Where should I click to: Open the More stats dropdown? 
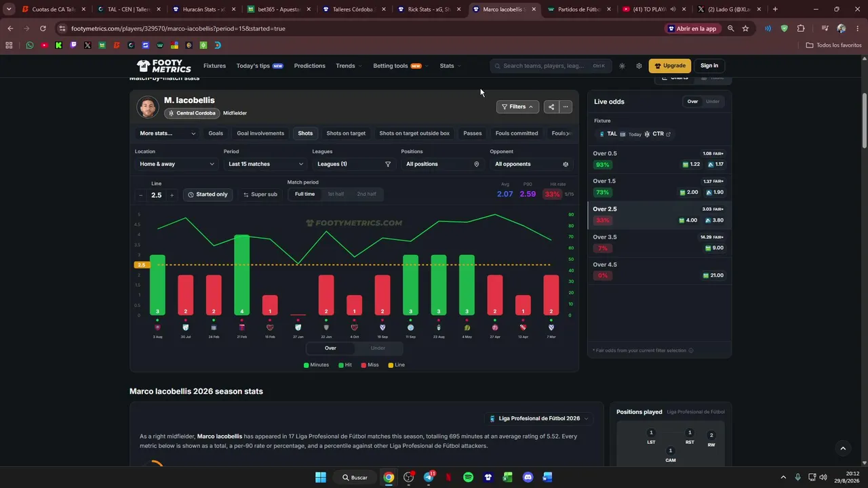pos(167,134)
